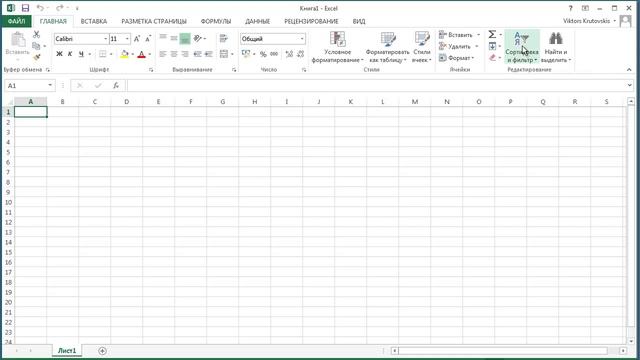Viewport: 640px width, 360px height.
Task: Toggle bold formatting (Ж)
Action: 59,54
